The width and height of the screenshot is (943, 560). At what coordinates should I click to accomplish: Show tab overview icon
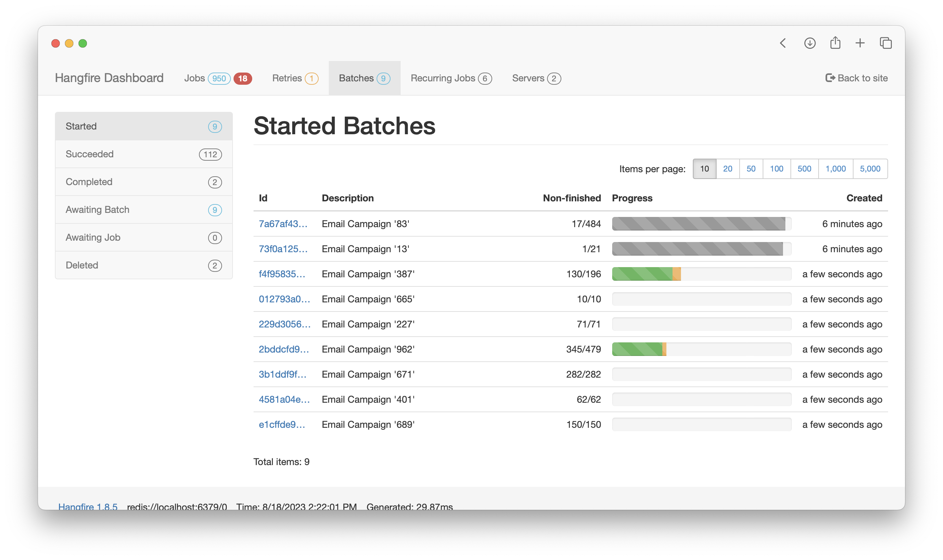click(x=886, y=43)
